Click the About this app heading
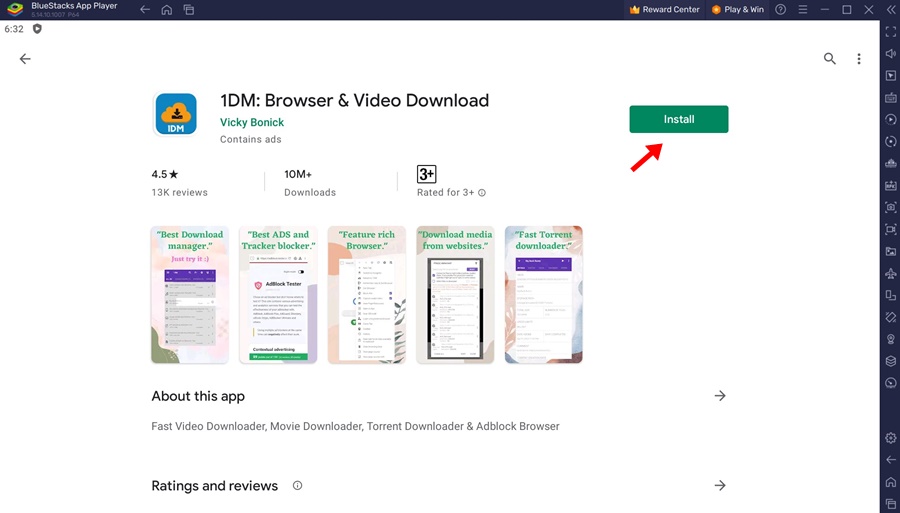Viewport: 900px width, 513px height. tap(198, 396)
